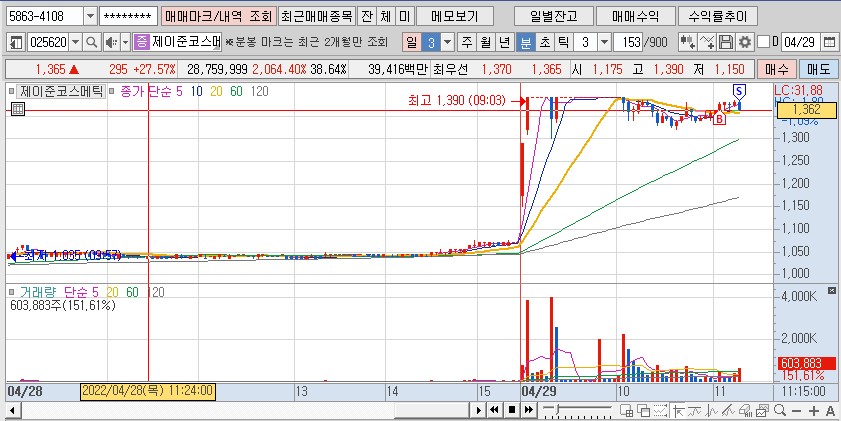Open the 체 tab

click(385, 16)
